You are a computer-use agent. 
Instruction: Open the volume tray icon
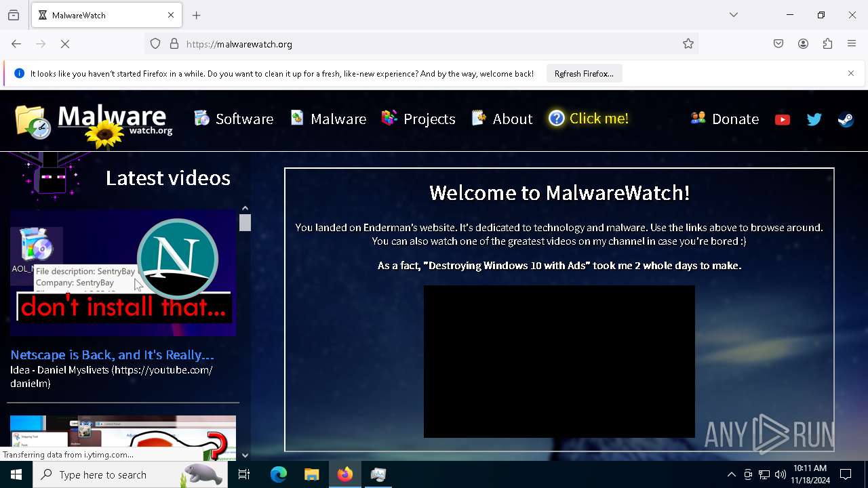[781, 474]
